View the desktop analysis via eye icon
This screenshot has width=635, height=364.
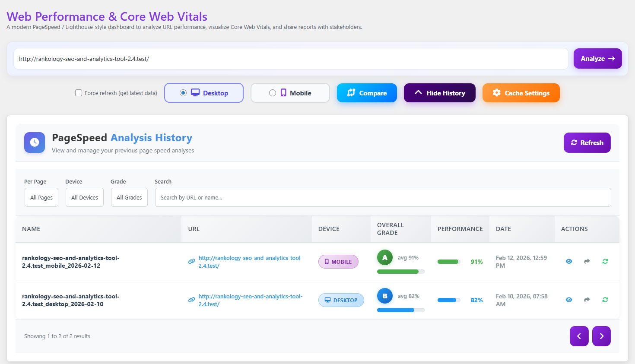(x=569, y=300)
